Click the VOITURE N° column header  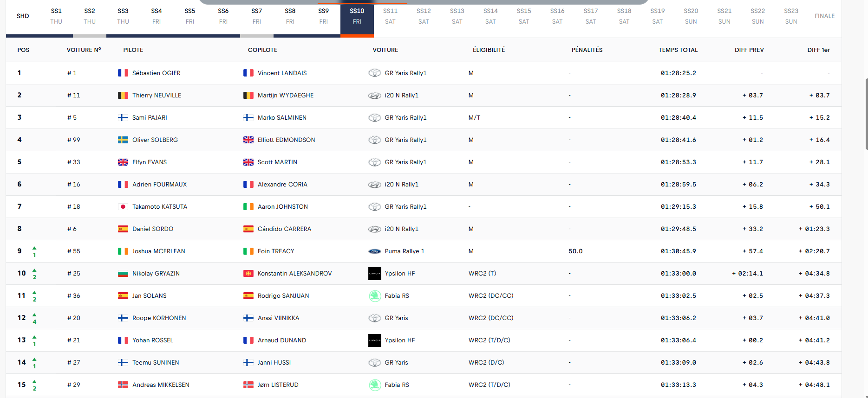point(84,50)
